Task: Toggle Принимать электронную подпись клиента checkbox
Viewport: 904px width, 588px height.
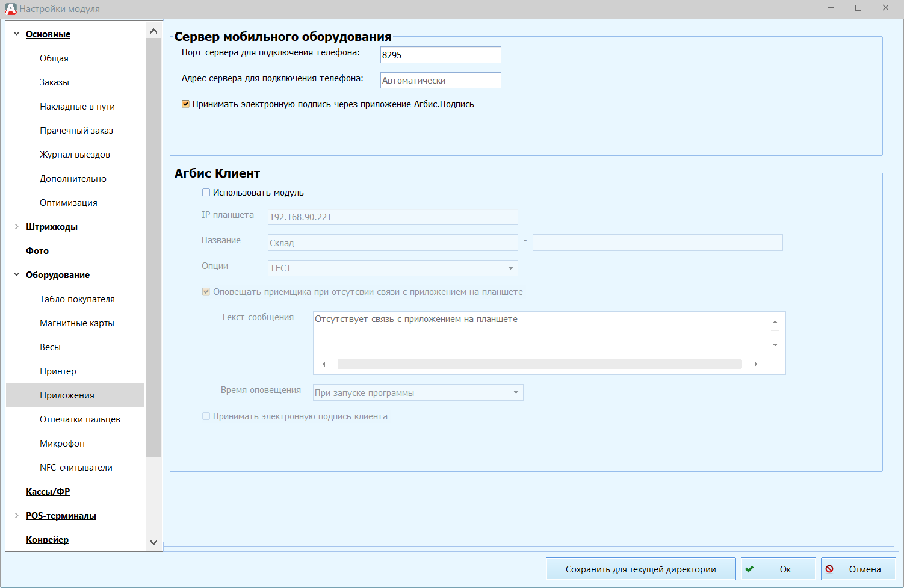Action: tap(206, 416)
